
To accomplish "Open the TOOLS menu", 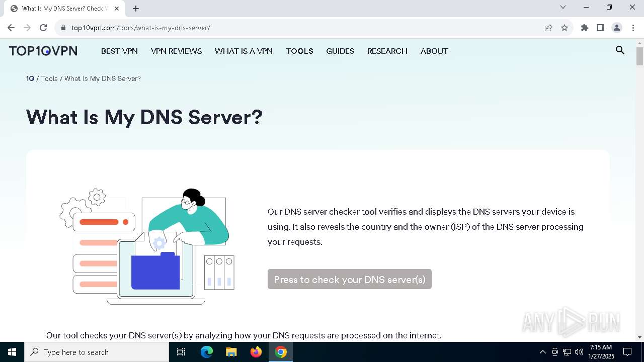I will point(299,51).
